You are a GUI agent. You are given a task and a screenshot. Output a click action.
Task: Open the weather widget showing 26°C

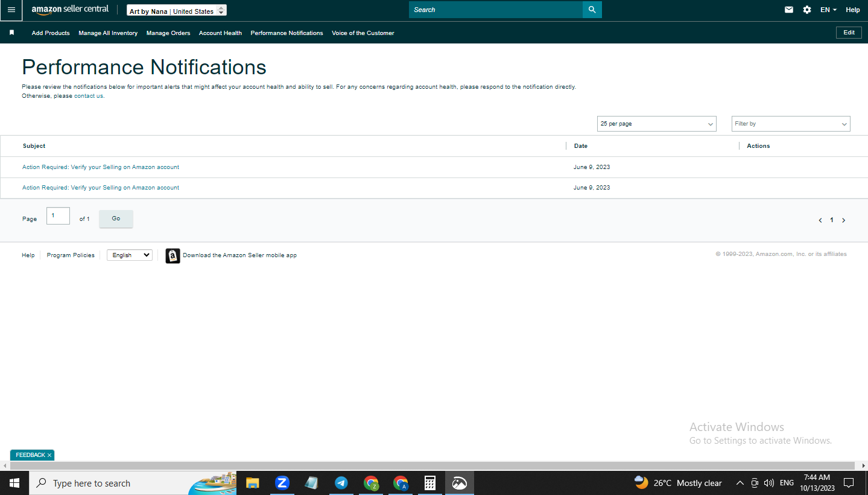coord(678,483)
